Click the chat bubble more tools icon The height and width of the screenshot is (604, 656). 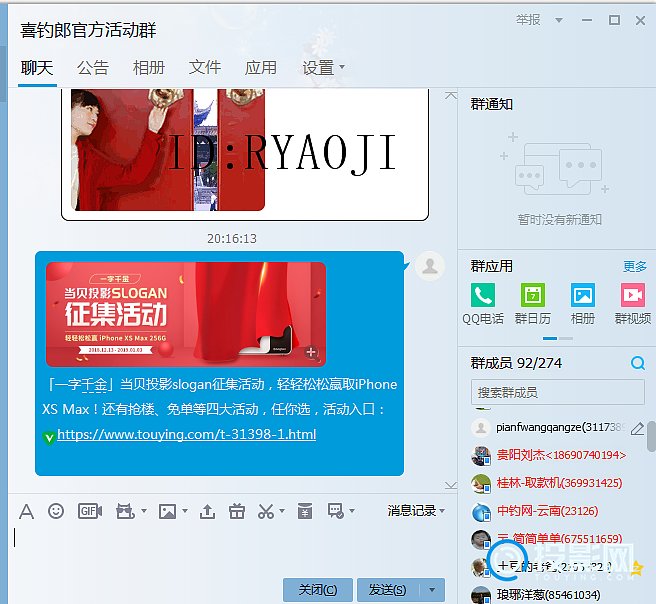click(336, 511)
